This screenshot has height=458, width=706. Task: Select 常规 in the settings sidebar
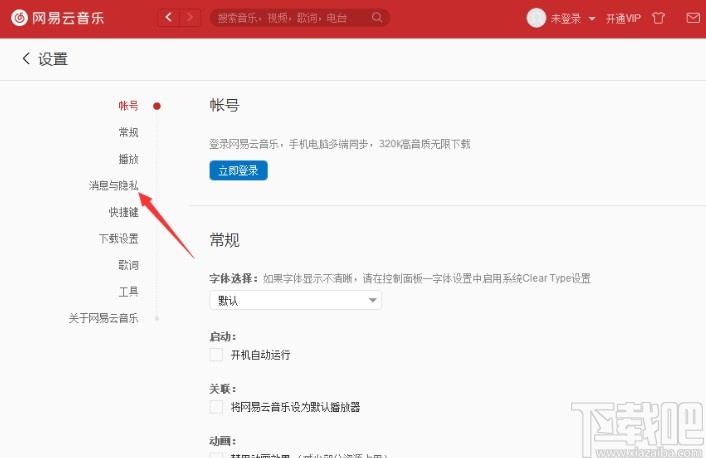[x=128, y=132]
